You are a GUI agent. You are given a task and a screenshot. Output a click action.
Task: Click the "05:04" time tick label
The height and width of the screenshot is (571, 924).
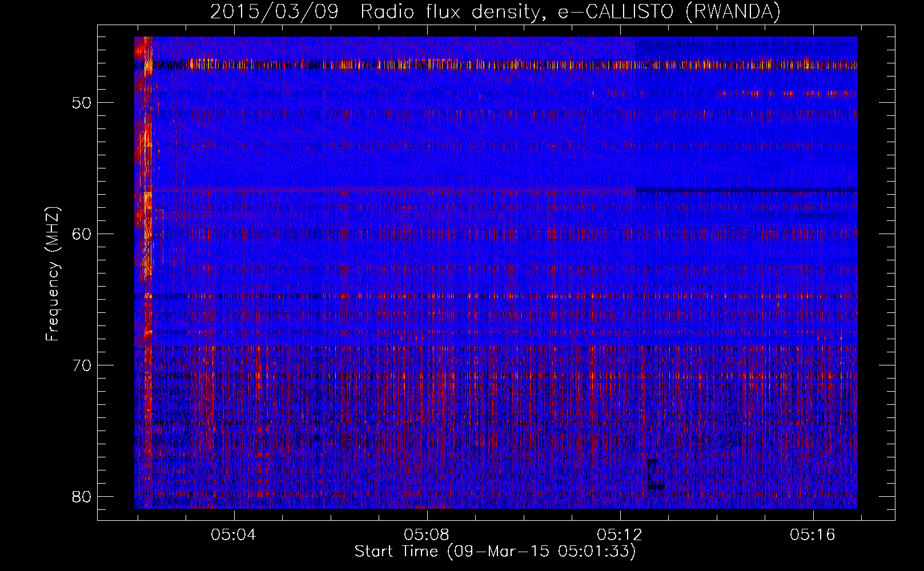point(234,534)
